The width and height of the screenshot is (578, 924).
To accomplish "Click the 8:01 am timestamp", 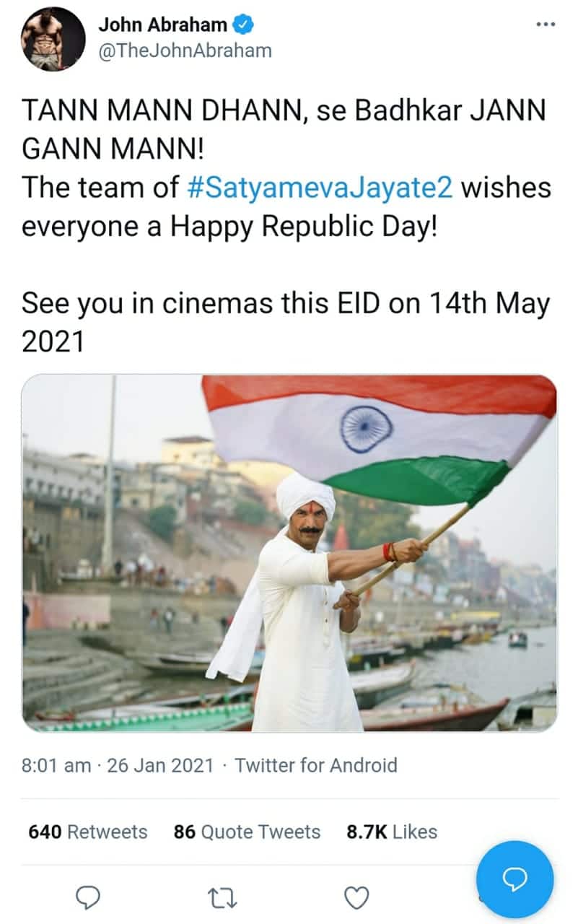I will [x=56, y=765].
